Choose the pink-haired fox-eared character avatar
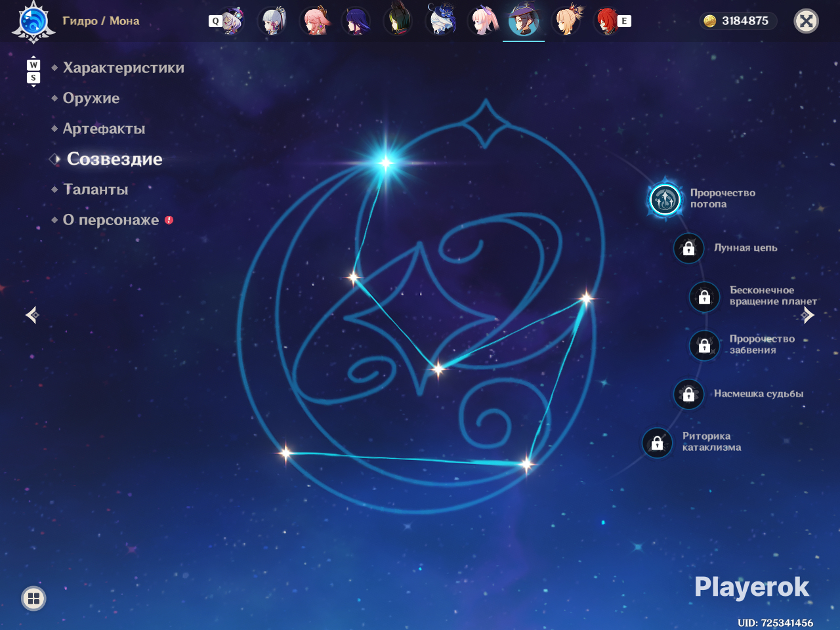This screenshot has width=840, height=630. [315, 21]
